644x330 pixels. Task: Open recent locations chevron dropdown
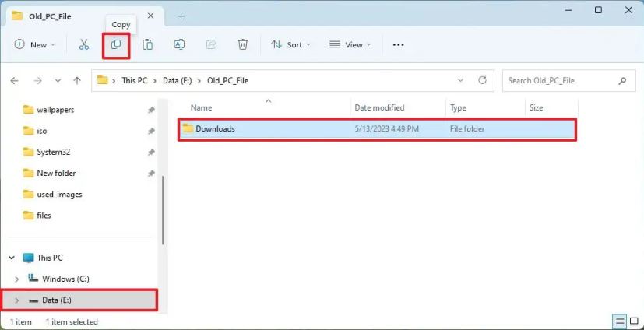point(58,81)
